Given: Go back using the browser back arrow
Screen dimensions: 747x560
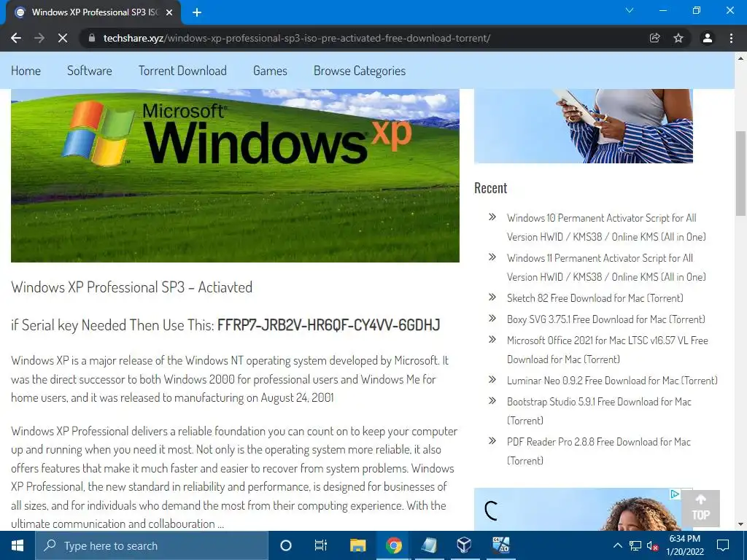Looking at the screenshot, I should (16, 38).
